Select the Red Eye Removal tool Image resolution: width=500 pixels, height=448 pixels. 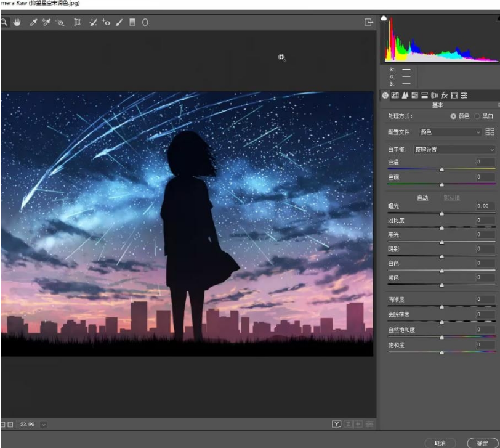(x=107, y=22)
